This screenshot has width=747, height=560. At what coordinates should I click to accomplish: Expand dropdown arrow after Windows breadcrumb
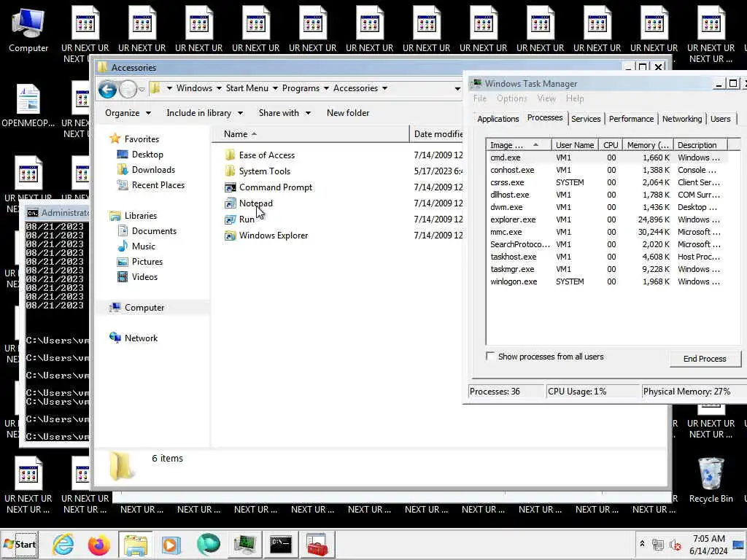pos(219,88)
